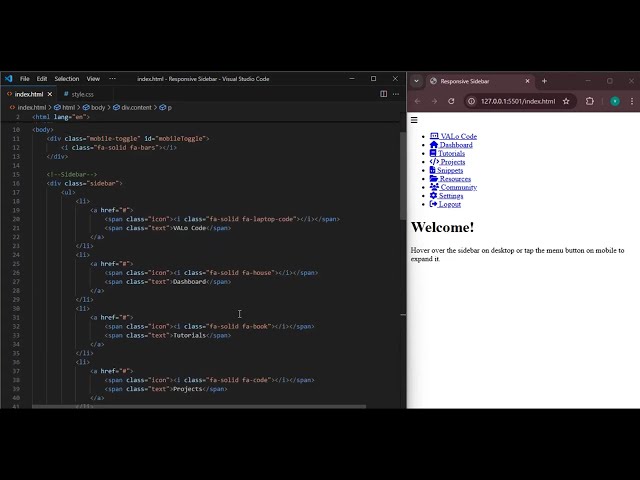Click the Dashboard text on line 27
This screenshot has width=640, height=480.
tap(189, 282)
